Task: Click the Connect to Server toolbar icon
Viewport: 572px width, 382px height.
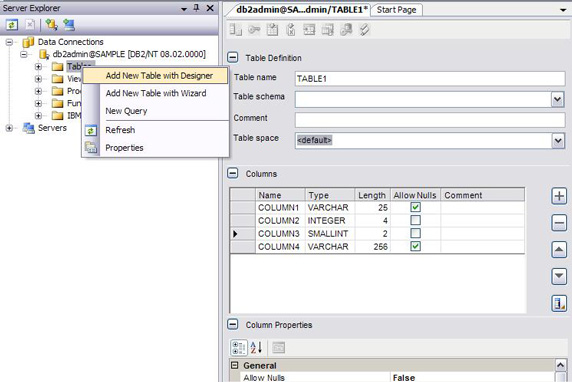Action: 69,25
